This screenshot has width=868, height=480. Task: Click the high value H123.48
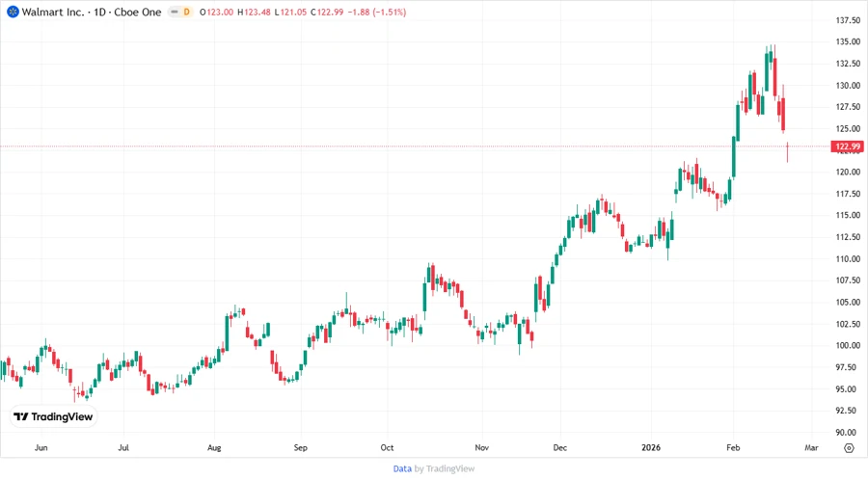[254, 12]
